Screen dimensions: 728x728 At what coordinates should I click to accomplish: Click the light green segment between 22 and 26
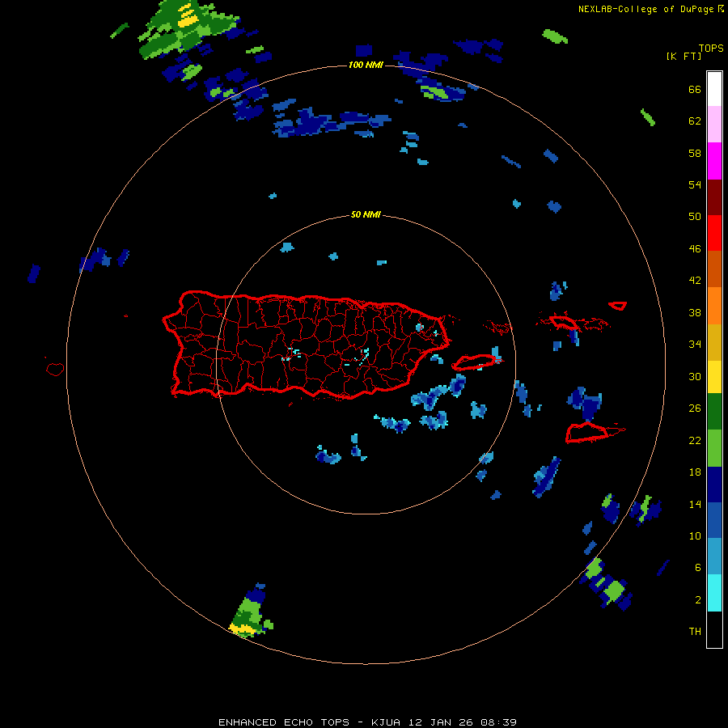coord(714,448)
